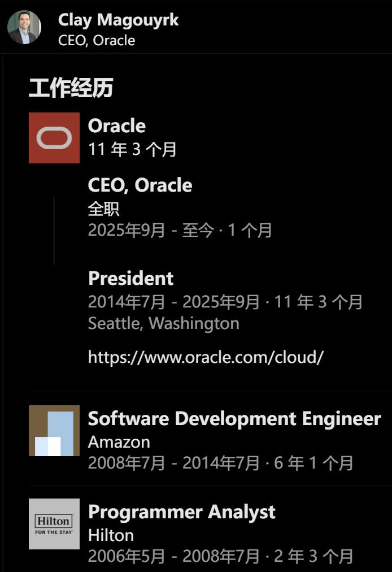This screenshot has height=572, width=392.
Task: Open the Software Development Engineer position
Action: (x=234, y=419)
